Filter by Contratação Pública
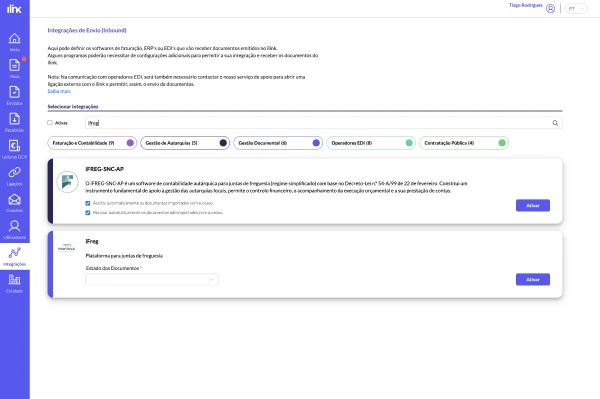Image resolution: width=600 pixels, height=399 pixels. click(x=464, y=143)
